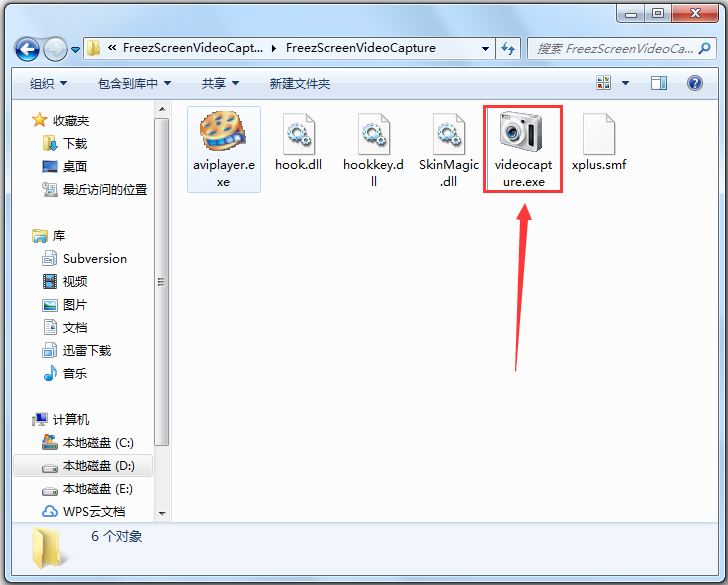Click the FreezScreenVideoCapt... parent breadcrumb
728x585 pixels.
pyautogui.click(x=193, y=48)
